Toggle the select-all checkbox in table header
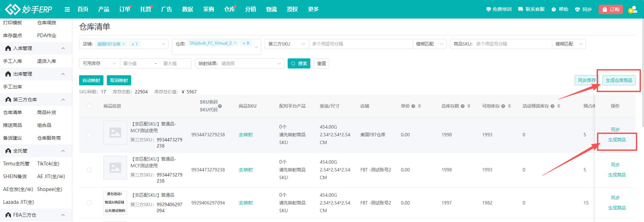644x222 pixels. pyautogui.click(x=89, y=106)
